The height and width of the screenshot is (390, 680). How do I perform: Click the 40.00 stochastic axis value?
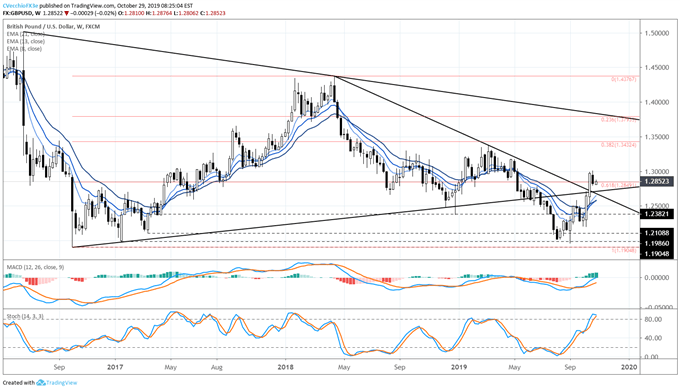coord(654,338)
